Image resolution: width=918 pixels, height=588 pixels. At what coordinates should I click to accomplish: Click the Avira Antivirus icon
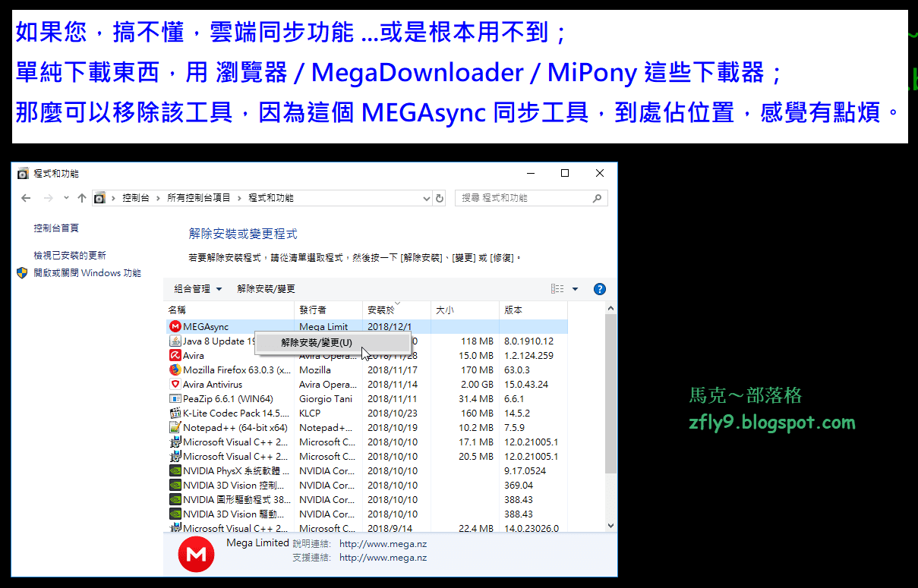[x=175, y=385]
